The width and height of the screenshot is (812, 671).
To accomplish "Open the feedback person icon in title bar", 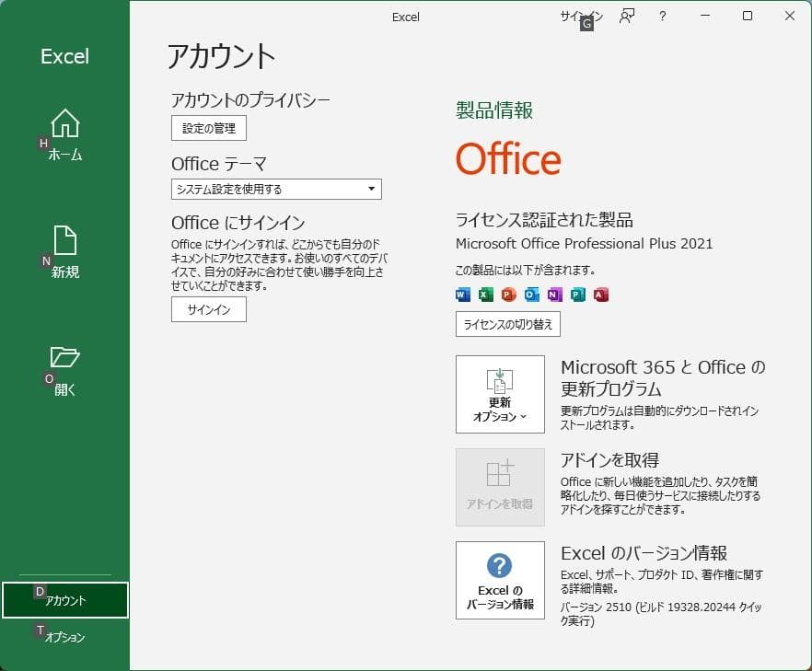I will (627, 17).
